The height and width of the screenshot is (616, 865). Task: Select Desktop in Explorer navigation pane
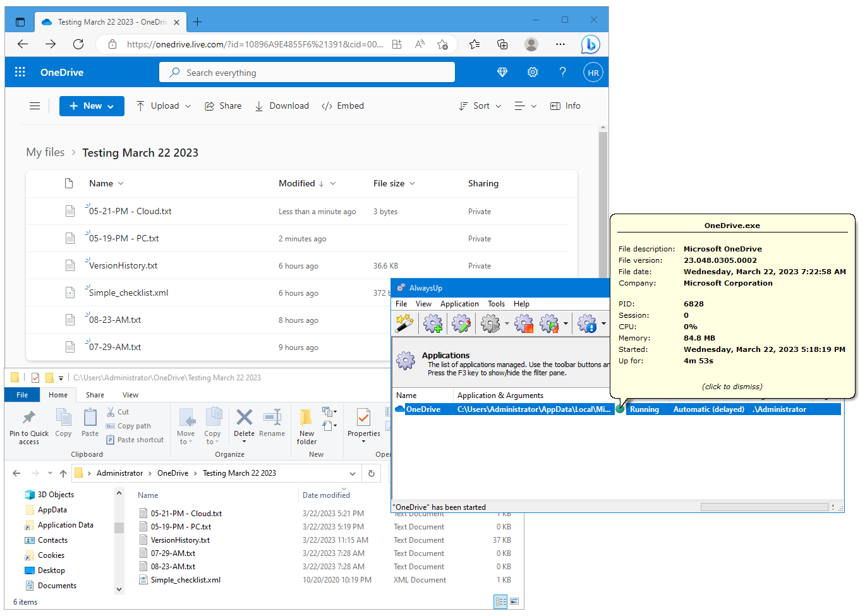[51, 571]
